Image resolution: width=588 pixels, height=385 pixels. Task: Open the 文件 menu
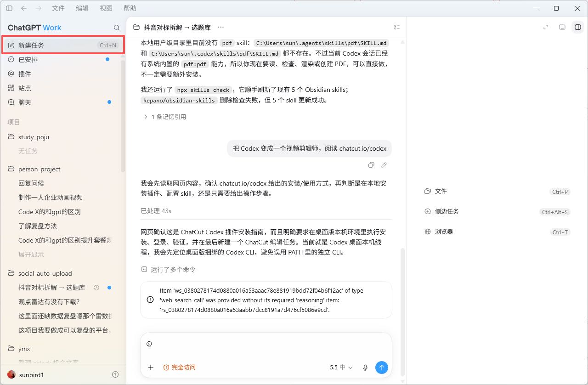[x=58, y=8]
